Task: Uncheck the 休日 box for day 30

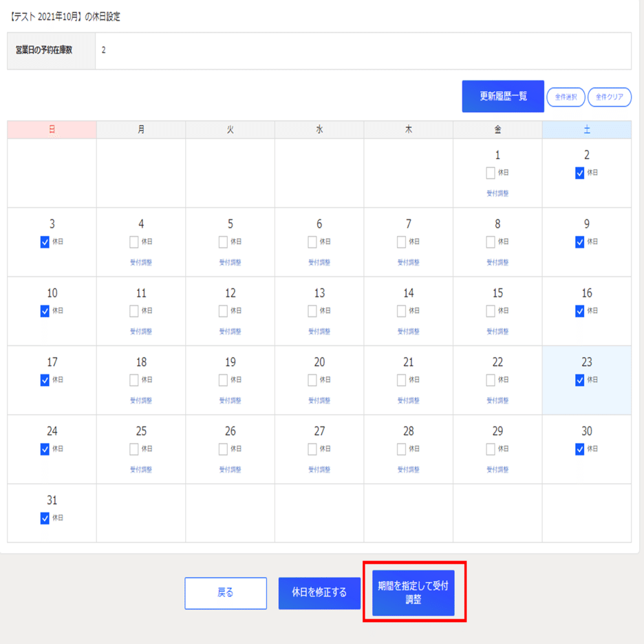Action: point(579,449)
